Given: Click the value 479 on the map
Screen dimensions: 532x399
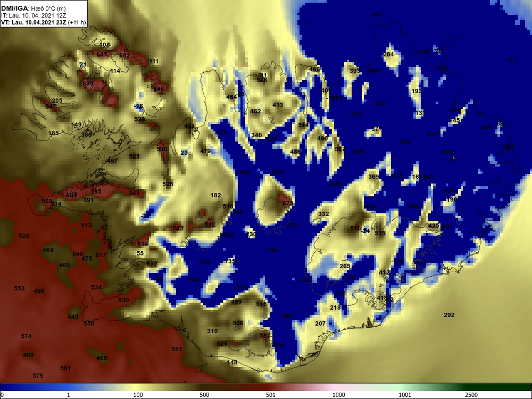Looking at the screenshot, I should pos(205,151).
